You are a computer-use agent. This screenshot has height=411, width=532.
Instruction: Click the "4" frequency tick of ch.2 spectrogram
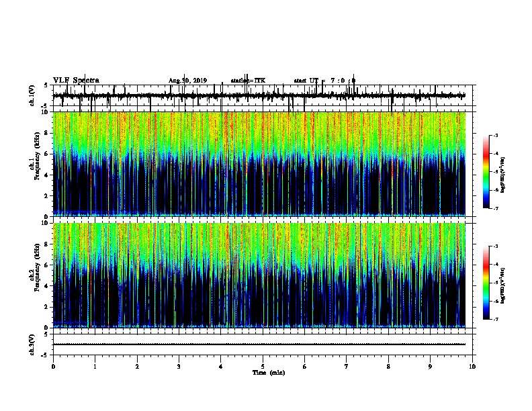[x=47, y=286]
